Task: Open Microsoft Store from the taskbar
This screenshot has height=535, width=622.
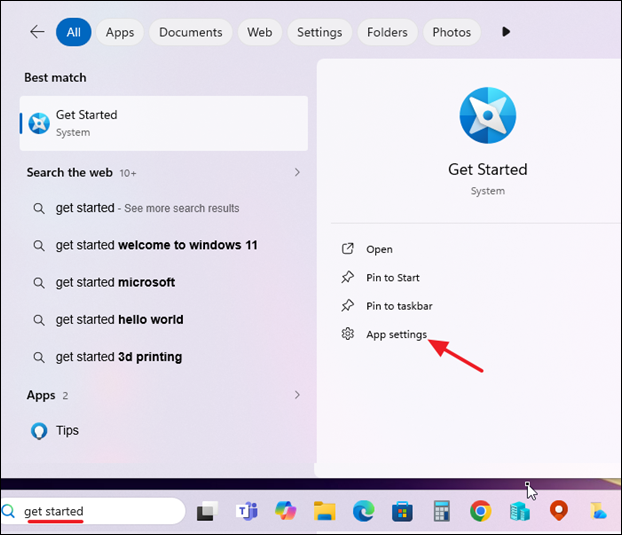Action: (x=402, y=511)
